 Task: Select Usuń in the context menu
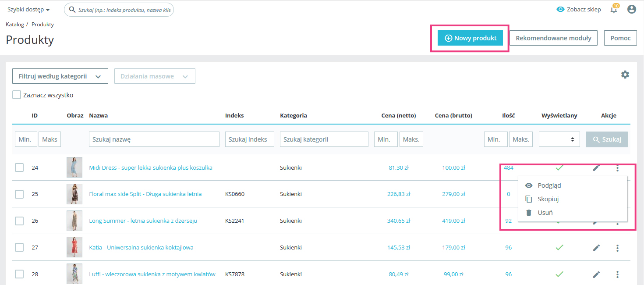[x=545, y=213]
